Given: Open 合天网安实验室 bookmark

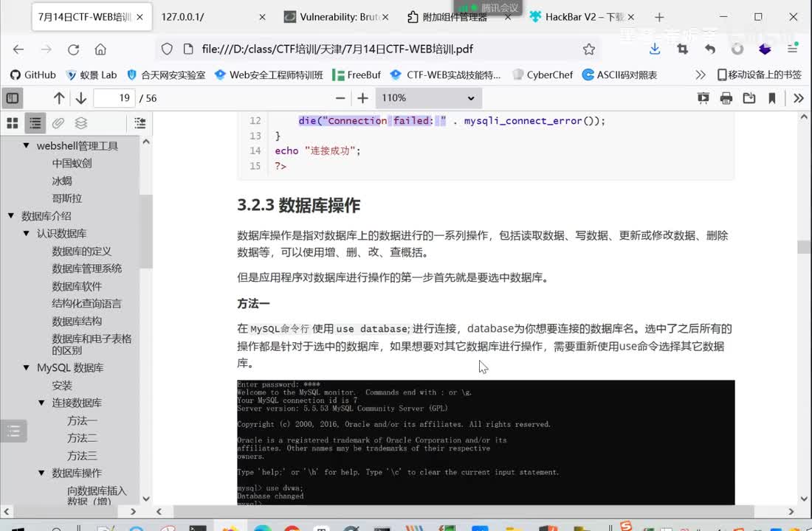Looking at the screenshot, I should (x=166, y=75).
